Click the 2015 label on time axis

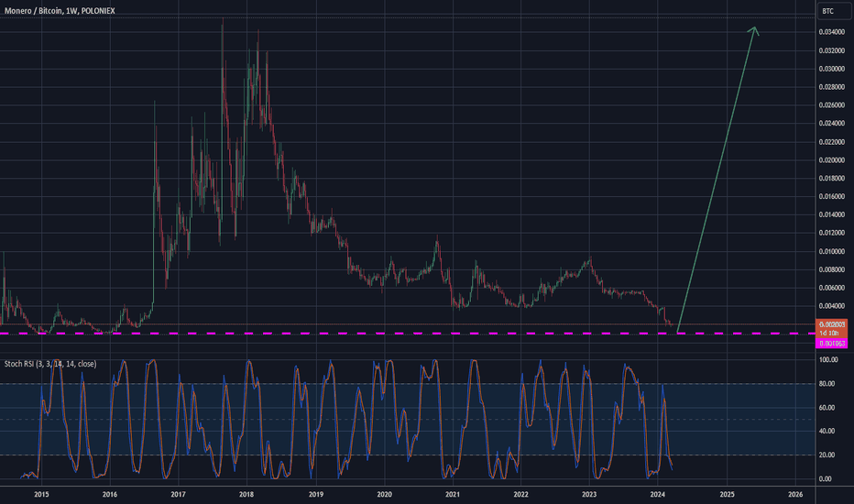click(x=41, y=495)
